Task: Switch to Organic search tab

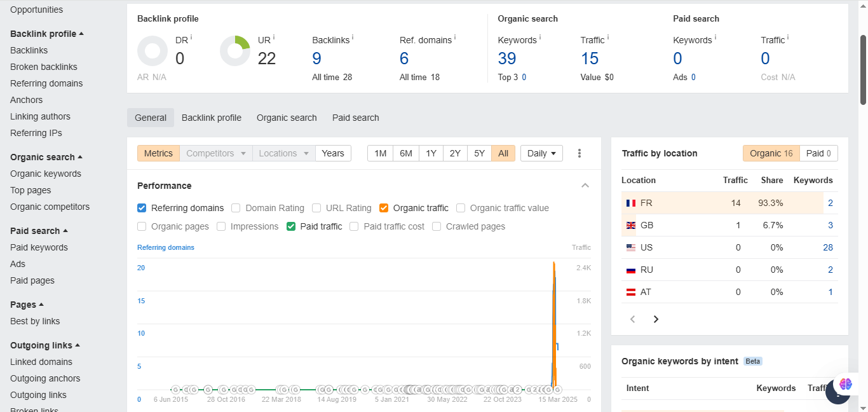Action: tap(287, 118)
